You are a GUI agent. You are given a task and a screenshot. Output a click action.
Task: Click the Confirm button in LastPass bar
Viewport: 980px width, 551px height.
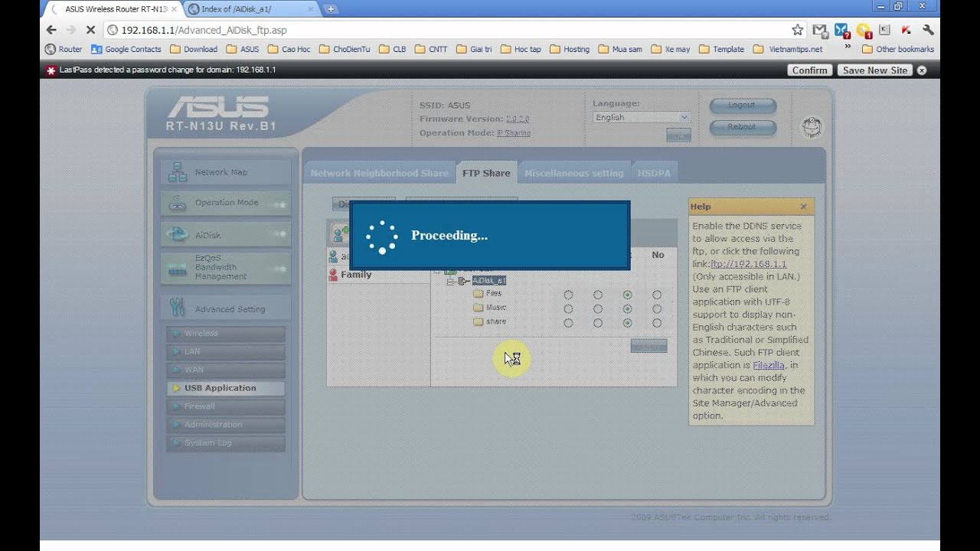pyautogui.click(x=809, y=70)
